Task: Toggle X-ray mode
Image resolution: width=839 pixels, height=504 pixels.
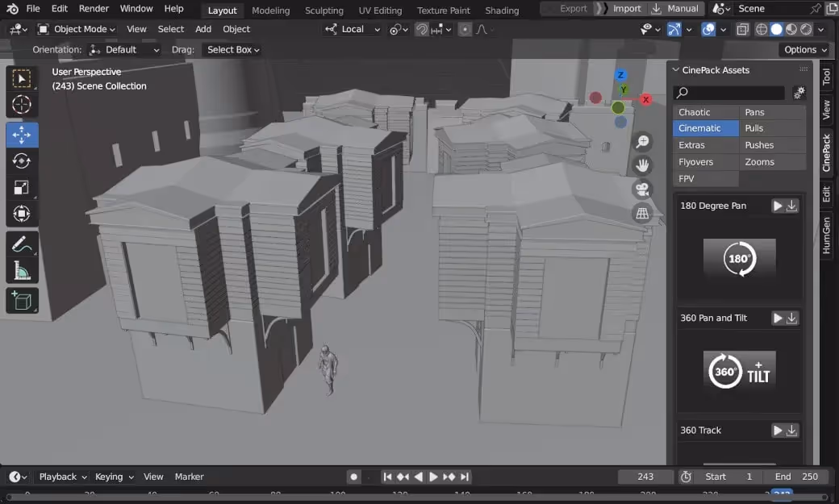Action: pos(743,29)
